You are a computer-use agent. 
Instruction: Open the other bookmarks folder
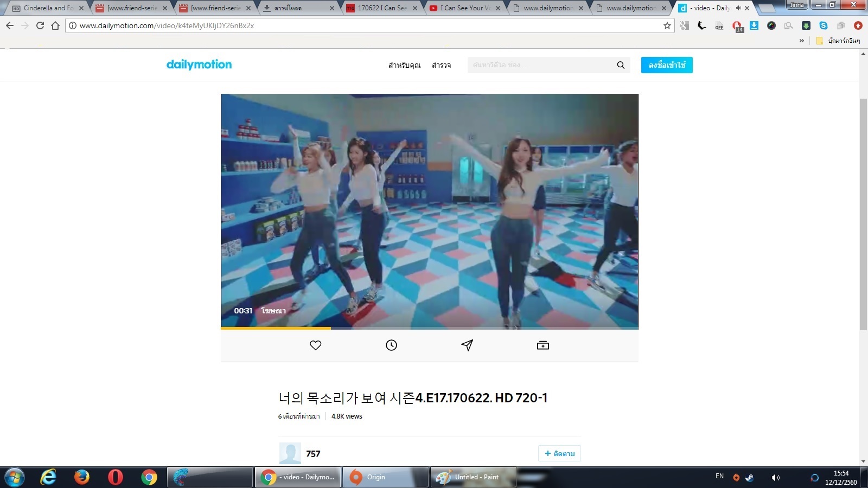[x=838, y=41]
